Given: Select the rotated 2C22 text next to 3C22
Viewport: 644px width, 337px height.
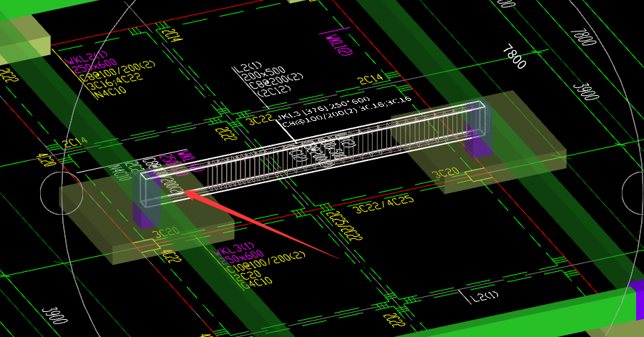Looking at the screenshot, I should point(226,134).
